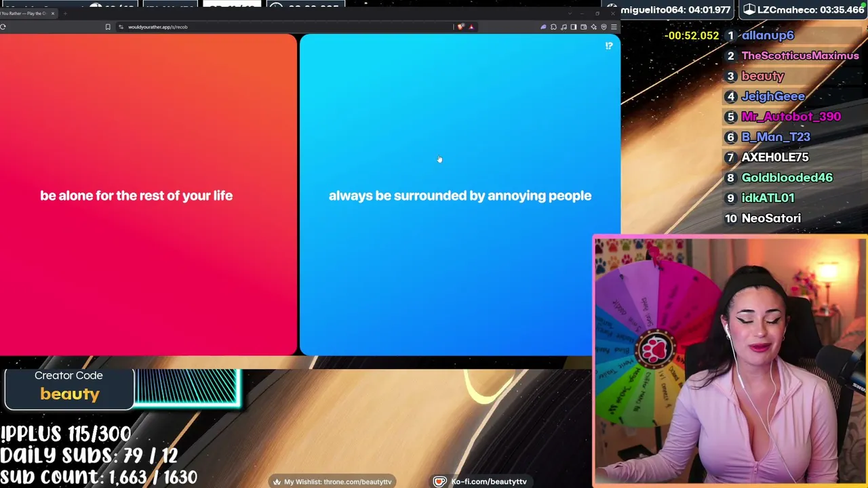This screenshot has height=488, width=868.
Task: Click leaderboard name beauty at rank 3
Action: 763,76
